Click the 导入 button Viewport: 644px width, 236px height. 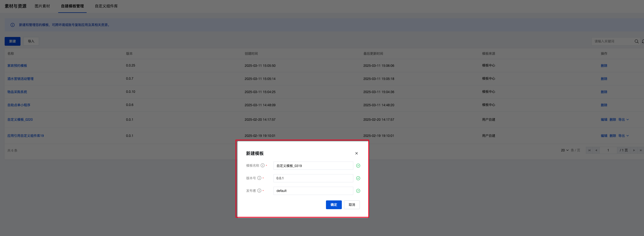click(x=31, y=41)
